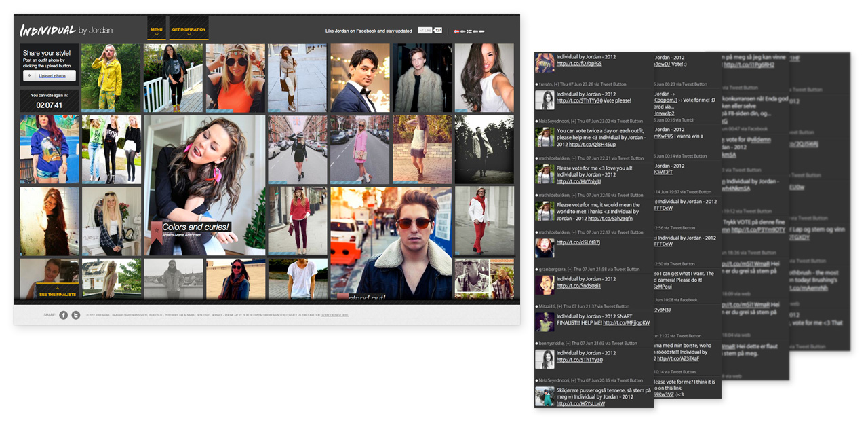Click the avatar beside 'SNART FINALIST!!! HELP ME!' tweet

(x=545, y=322)
